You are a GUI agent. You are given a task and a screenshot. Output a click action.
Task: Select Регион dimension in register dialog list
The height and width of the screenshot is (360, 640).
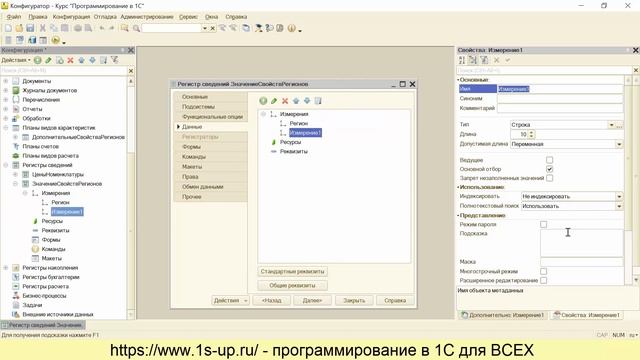coord(298,123)
